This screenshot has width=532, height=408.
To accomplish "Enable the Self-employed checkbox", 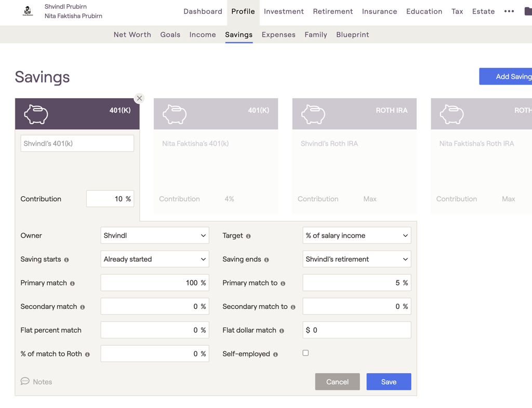I will pos(305,353).
